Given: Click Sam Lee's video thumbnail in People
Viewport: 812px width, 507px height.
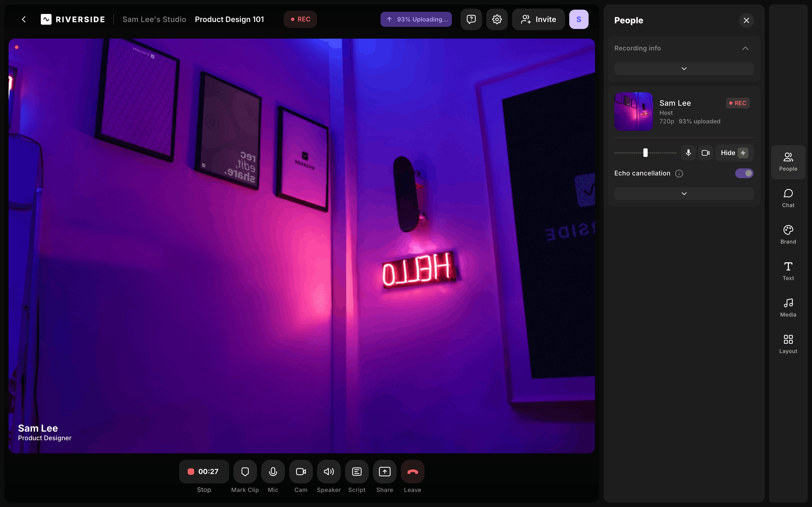Looking at the screenshot, I should [633, 111].
